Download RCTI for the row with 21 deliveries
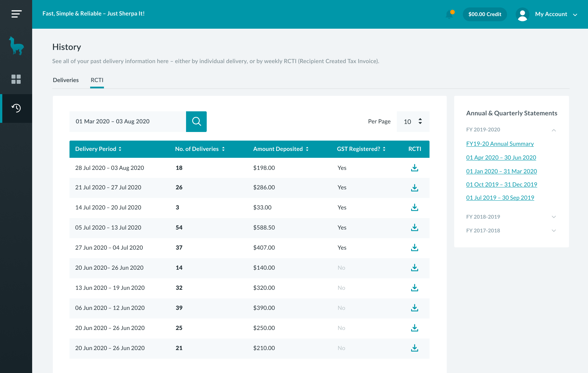 [x=415, y=348]
